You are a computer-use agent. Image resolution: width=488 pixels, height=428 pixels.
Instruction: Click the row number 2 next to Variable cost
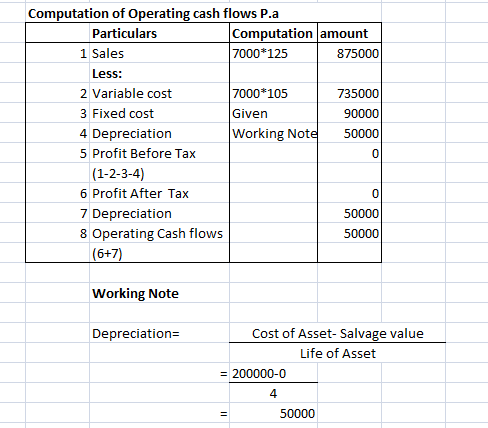point(83,93)
